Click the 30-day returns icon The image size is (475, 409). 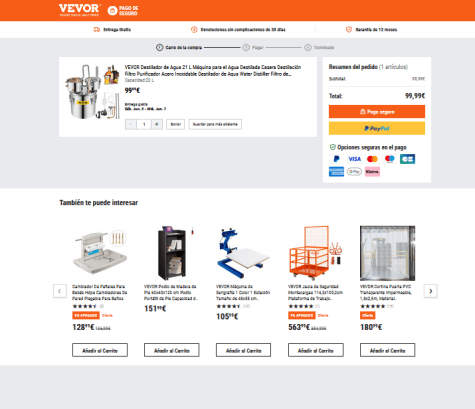pyautogui.click(x=194, y=30)
